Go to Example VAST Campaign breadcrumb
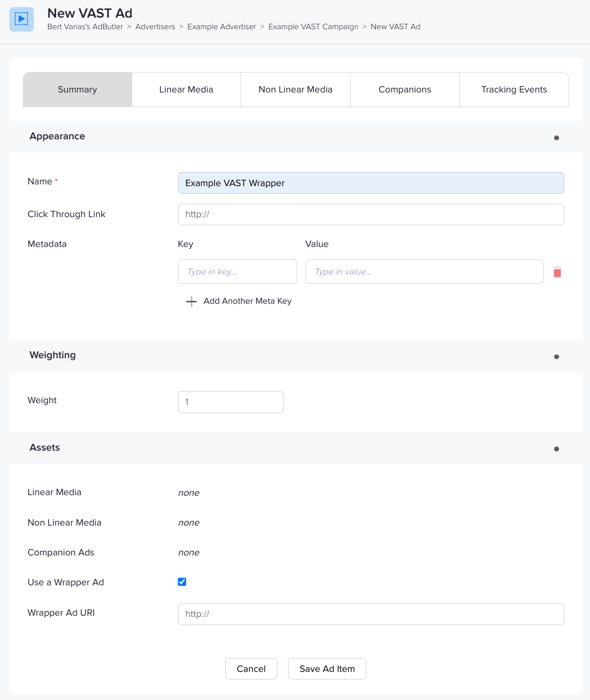Viewport: 590px width, 700px height. point(313,27)
